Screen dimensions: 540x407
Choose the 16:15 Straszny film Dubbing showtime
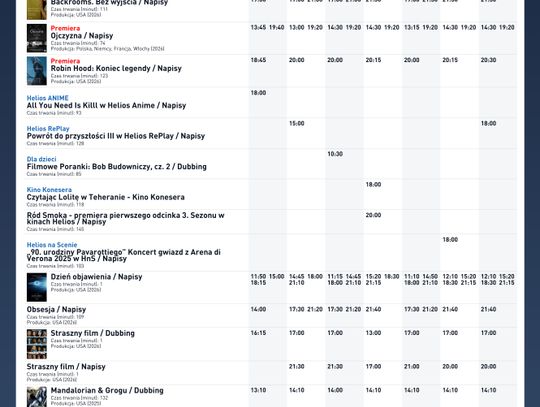(258, 333)
